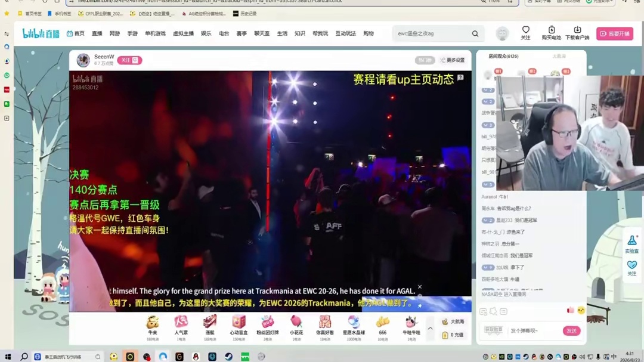Open the Windows Start menu

tap(8, 357)
